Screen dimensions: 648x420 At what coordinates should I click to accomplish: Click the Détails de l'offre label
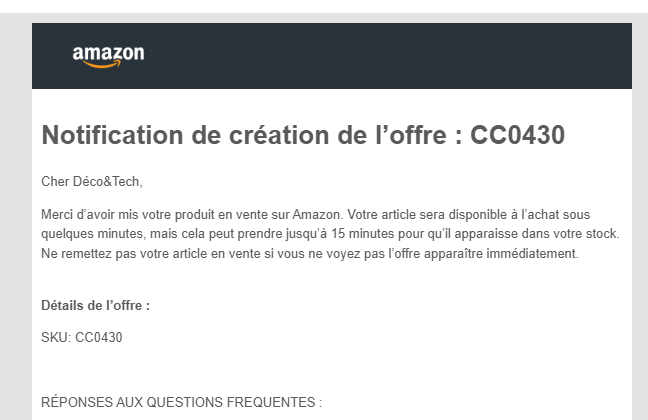pyautogui.click(x=95, y=305)
